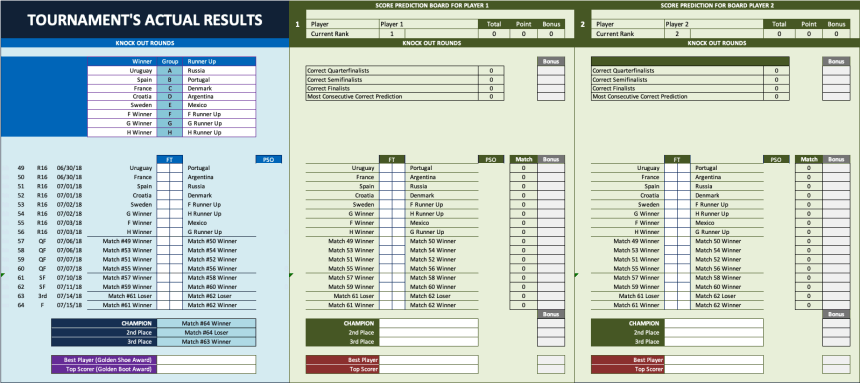
Task: Click the Champion bonus cell on Player 2's board
Action: pyautogui.click(x=836, y=324)
